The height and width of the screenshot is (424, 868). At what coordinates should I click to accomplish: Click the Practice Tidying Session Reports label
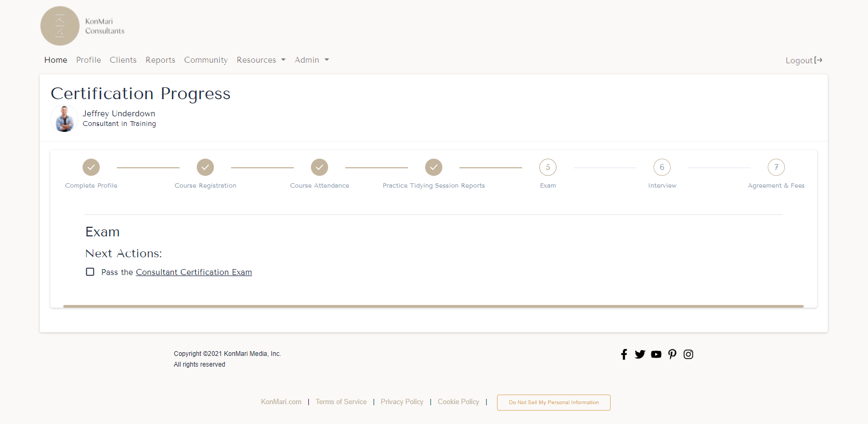point(434,185)
